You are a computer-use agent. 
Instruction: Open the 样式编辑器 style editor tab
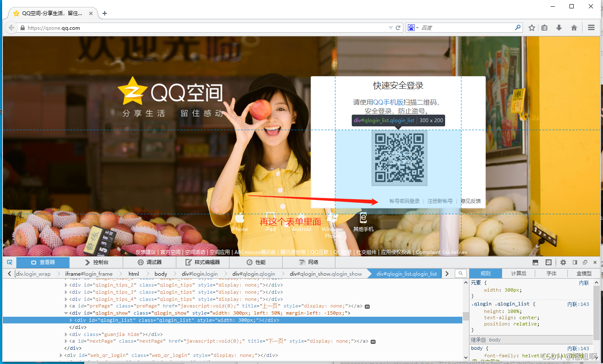(203, 262)
